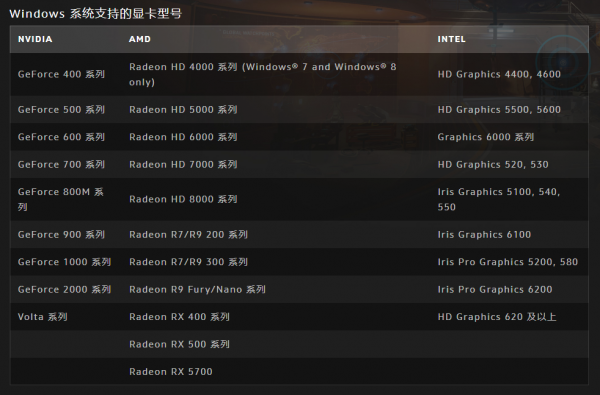Click GeForce 800M 系列 entry

click(61, 199)
